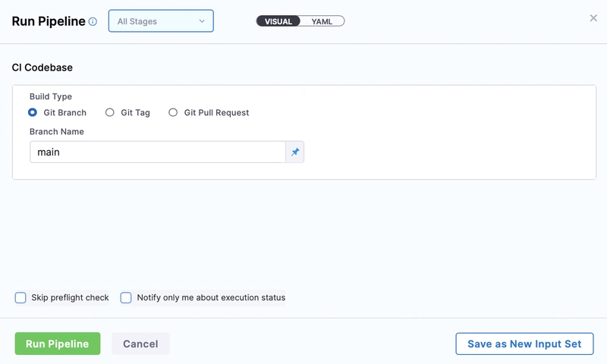Image resolution: width=607 pixels, height=364 pixels.
Task: Tick Notify only me about execution status
Action: 126,298
